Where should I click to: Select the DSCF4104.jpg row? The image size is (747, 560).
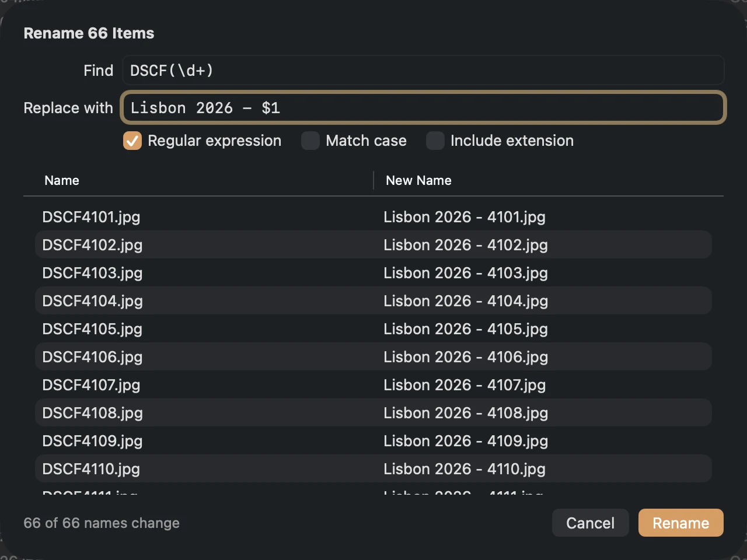373,301
